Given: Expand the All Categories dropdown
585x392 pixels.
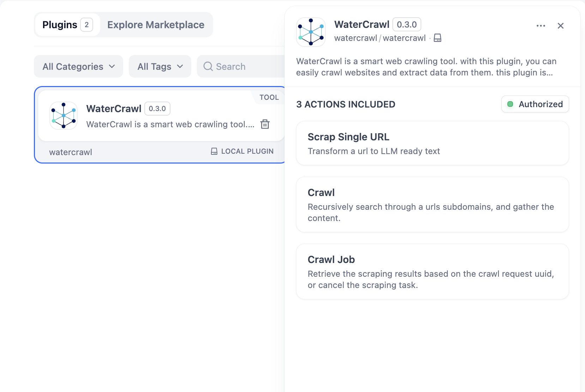Looking at the screenshot, I should tap(78, 66).
